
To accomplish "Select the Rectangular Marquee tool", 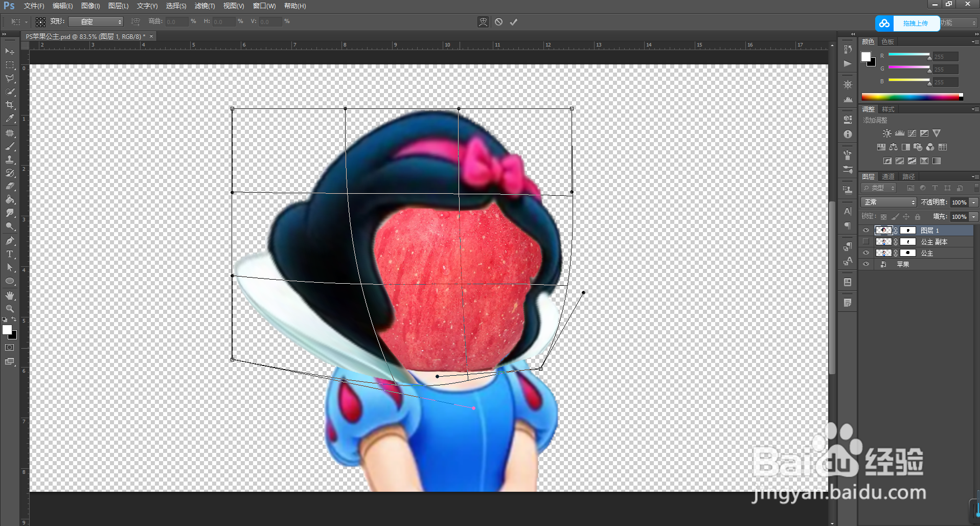I will point(10,65).
